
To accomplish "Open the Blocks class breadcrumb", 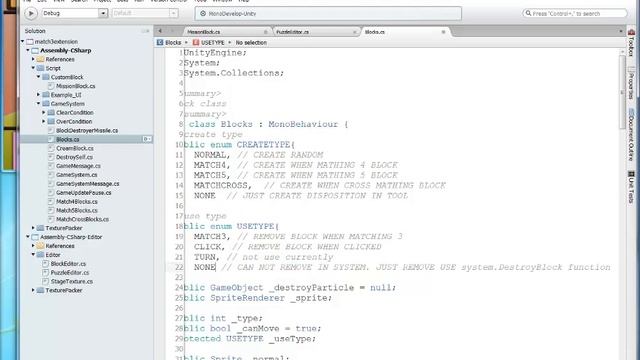I will (169, 42).
